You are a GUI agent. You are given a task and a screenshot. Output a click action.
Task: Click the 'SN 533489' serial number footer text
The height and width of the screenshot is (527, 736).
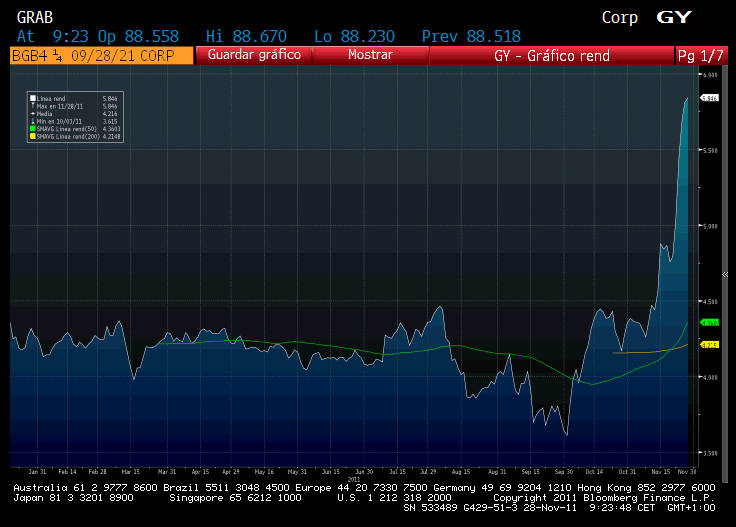tap(430, 508)
